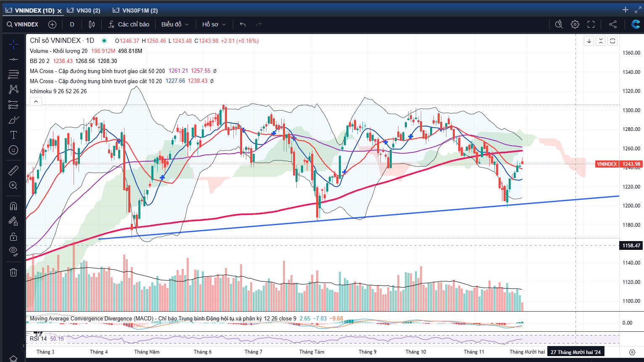644x362 pixels.
Task: Maximize the main chart pane
Action: pos(612,41)
